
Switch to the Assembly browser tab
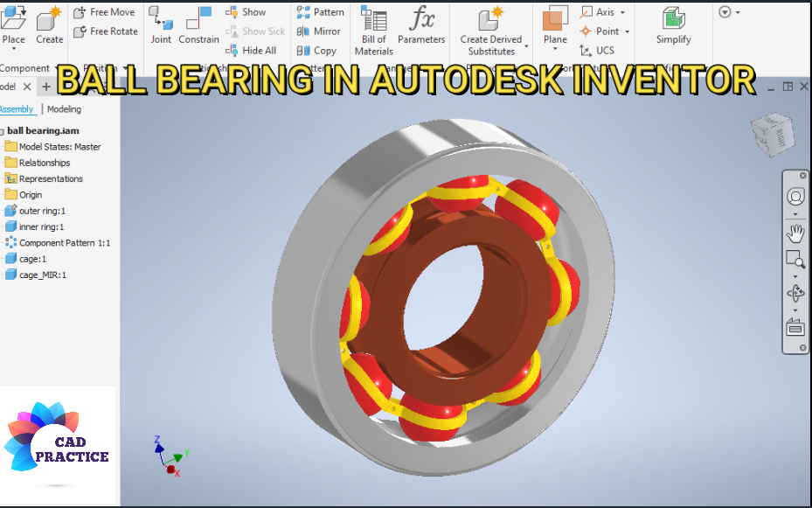[x=17, y=109]
